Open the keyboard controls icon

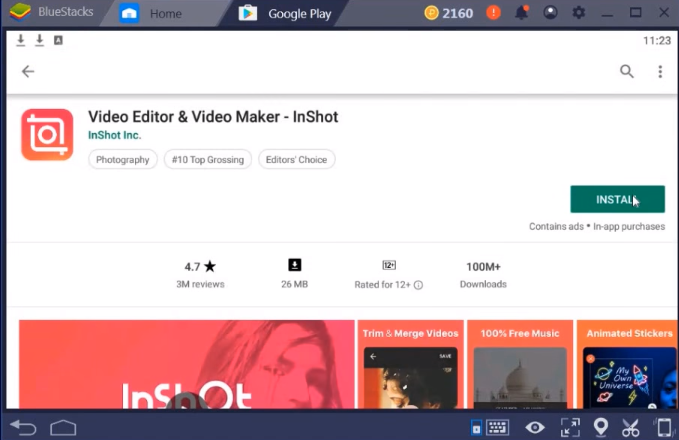coord(498,427)
